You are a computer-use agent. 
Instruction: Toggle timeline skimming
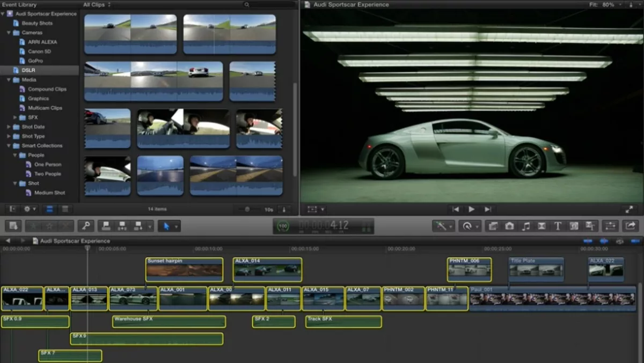588,241
